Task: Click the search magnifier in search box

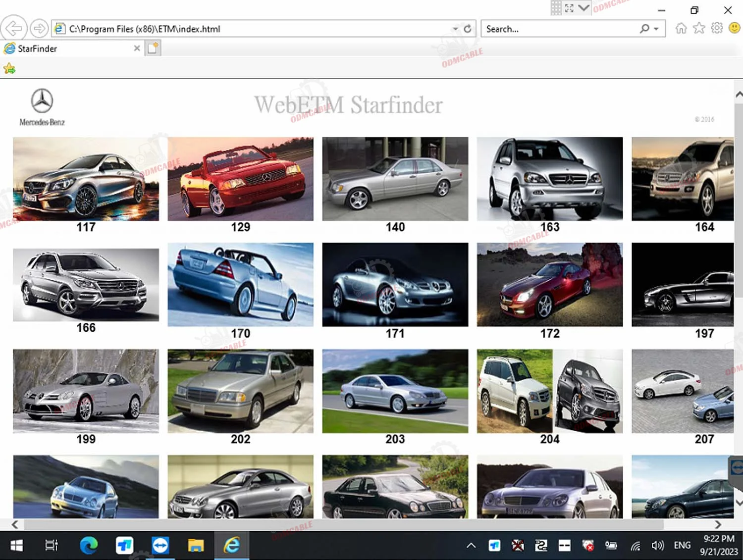Action: tap(644, 29)
